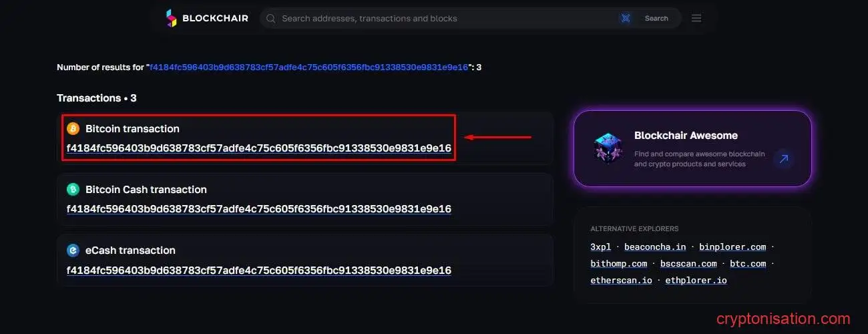Image resolution: width=868 pixels, height=334 pixels.
Task: Open the btc.com explorer link
Action: point(748,263)
